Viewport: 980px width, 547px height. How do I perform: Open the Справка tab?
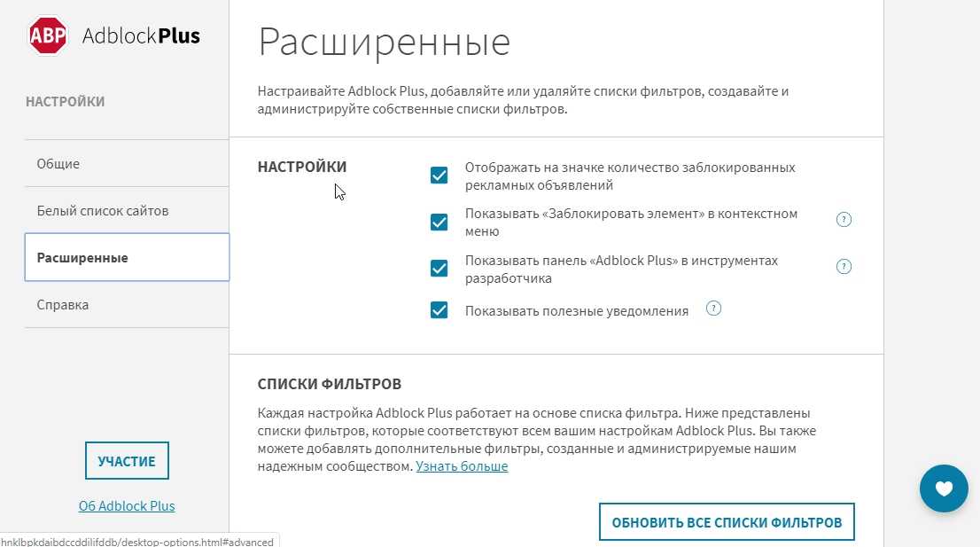point(127,304)
